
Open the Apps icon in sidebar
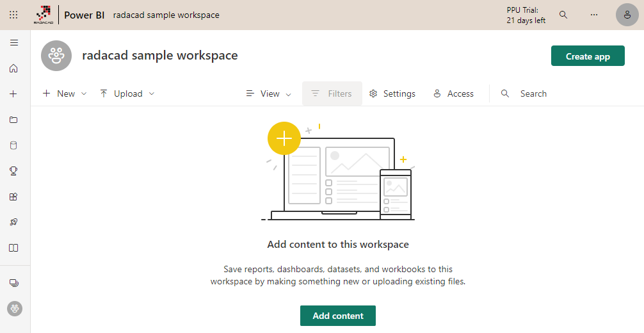(13, 197)
